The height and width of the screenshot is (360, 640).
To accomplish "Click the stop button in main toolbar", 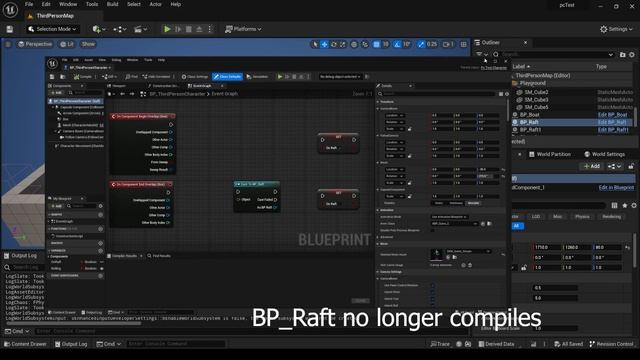I will pyautogui.click(x=189, y=29).
